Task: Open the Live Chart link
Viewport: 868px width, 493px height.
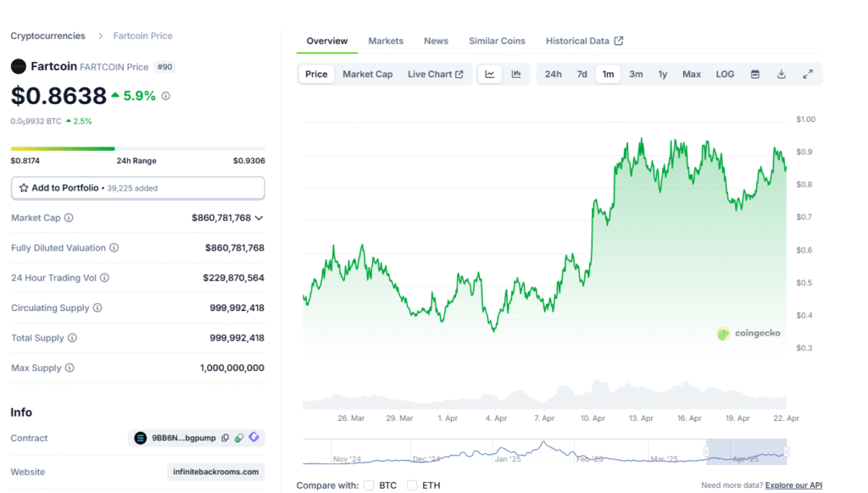Action: 435,75
